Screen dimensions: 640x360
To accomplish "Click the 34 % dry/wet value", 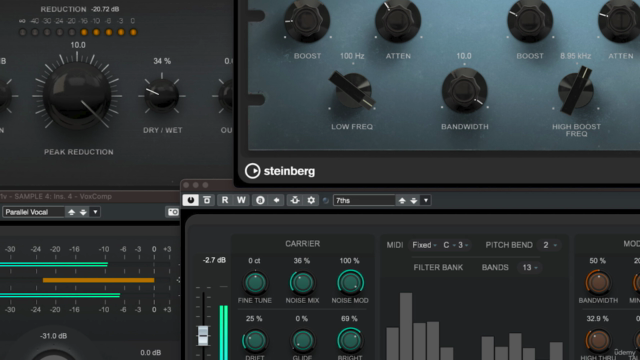I will coord(162,61).
